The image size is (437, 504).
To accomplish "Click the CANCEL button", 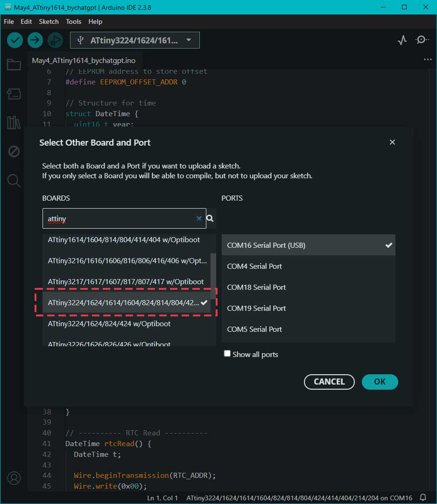I will pyautogui.click(x=329, y=382).
